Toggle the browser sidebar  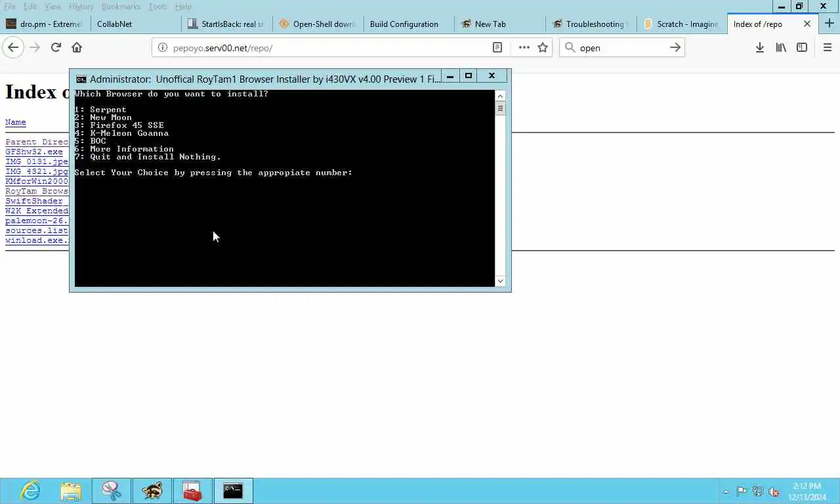coord(802,47)
